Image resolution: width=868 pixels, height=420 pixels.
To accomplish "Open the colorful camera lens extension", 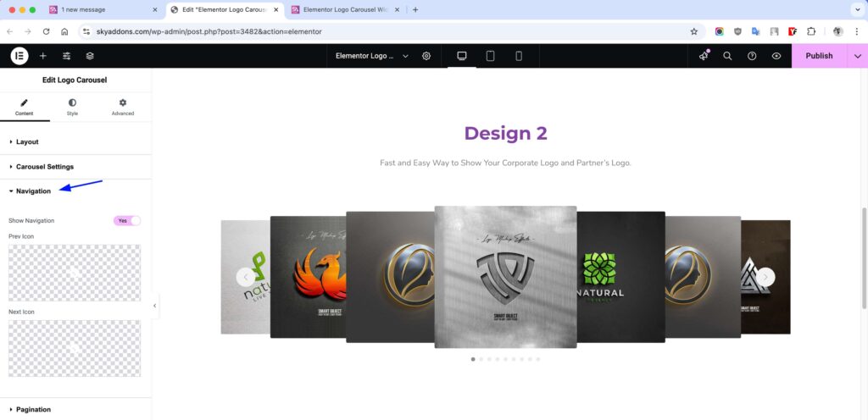I will coord(719,31).
